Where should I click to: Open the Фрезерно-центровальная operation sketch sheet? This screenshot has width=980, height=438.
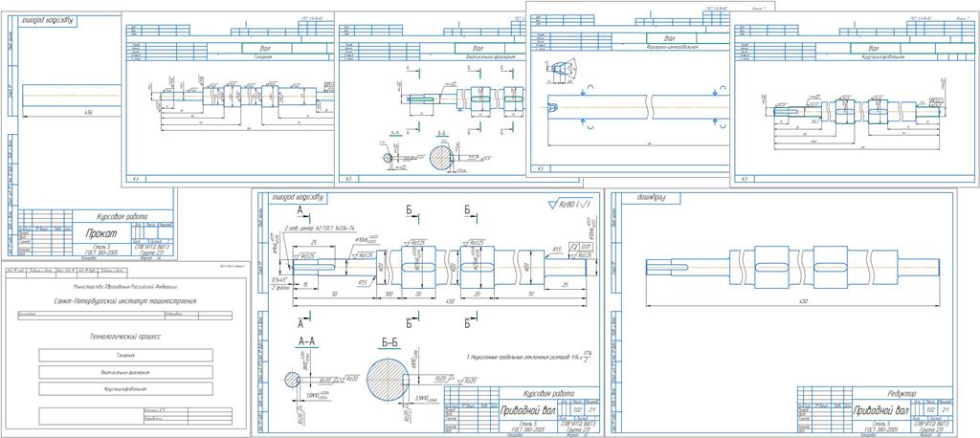click(x=628, y=91)
